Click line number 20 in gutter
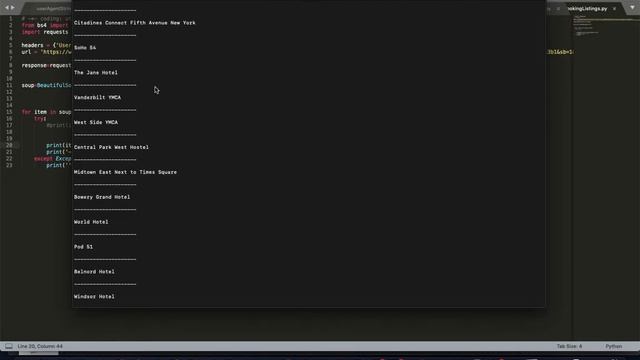This screenshot has width=640, height=360. click(9, 145)
